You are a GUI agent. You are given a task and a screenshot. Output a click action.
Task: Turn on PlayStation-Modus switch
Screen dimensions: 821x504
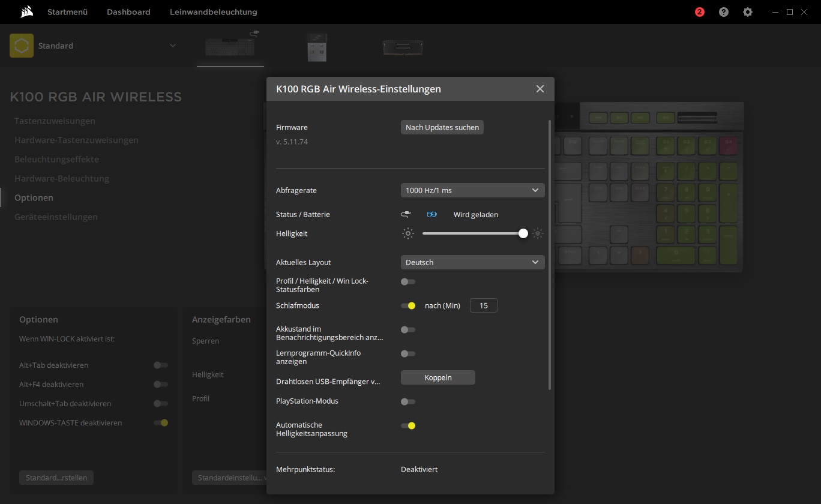pos(408,401)
